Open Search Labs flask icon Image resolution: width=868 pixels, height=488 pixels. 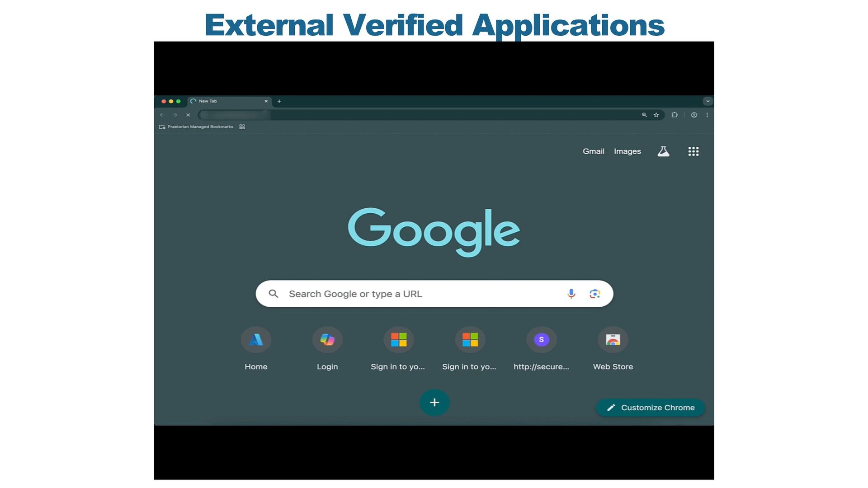pos(663,151)
